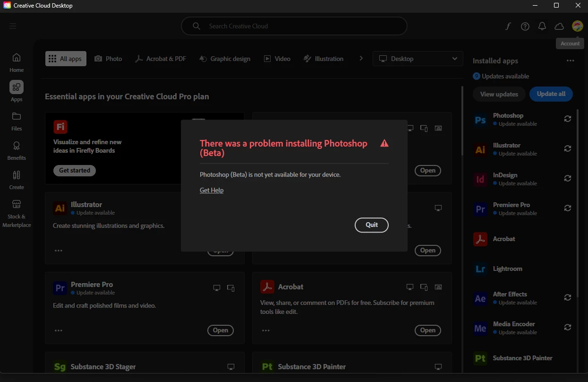Screen dimensions: 588x382
Task: Open Create in the left sidebar
Action: pos(17,180)
